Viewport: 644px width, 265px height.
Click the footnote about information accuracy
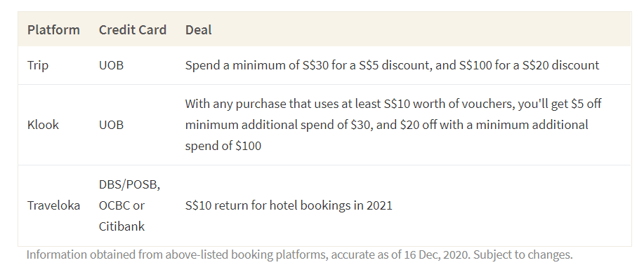coord(299,254)
